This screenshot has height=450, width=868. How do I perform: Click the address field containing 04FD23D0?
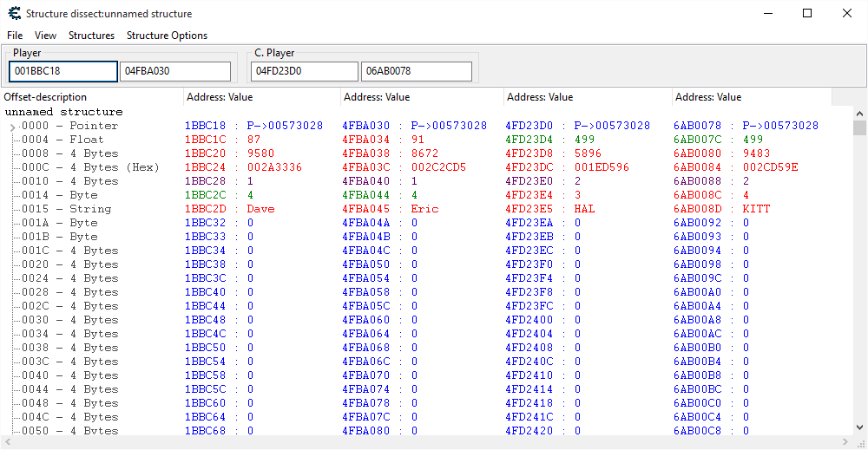pyautogui.click(x=304, y=71)
